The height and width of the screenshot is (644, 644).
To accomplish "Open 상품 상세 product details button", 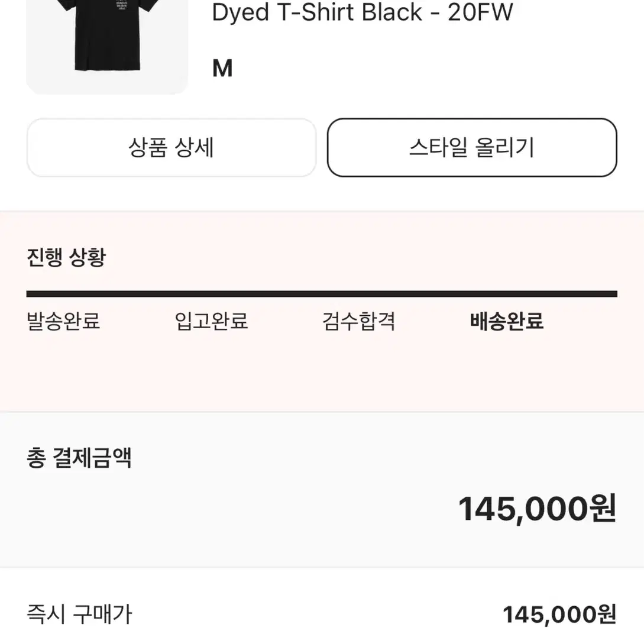I will [171, 147].
